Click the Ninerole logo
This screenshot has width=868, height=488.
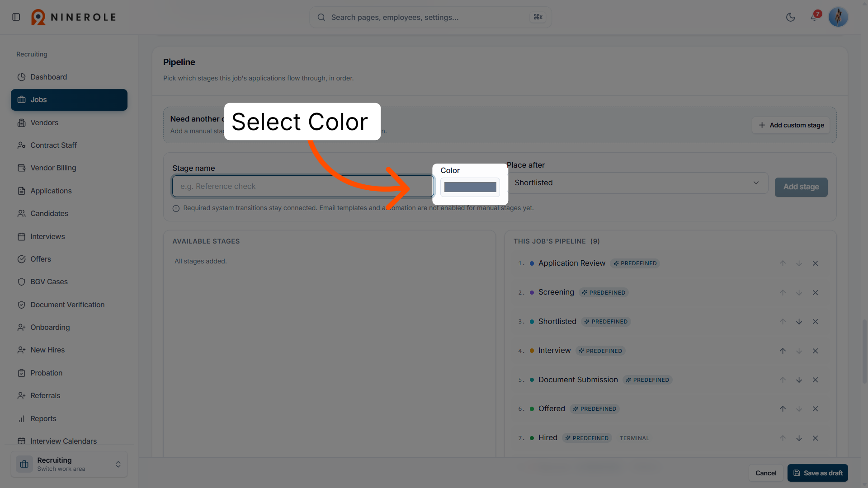tap(74, 17)
